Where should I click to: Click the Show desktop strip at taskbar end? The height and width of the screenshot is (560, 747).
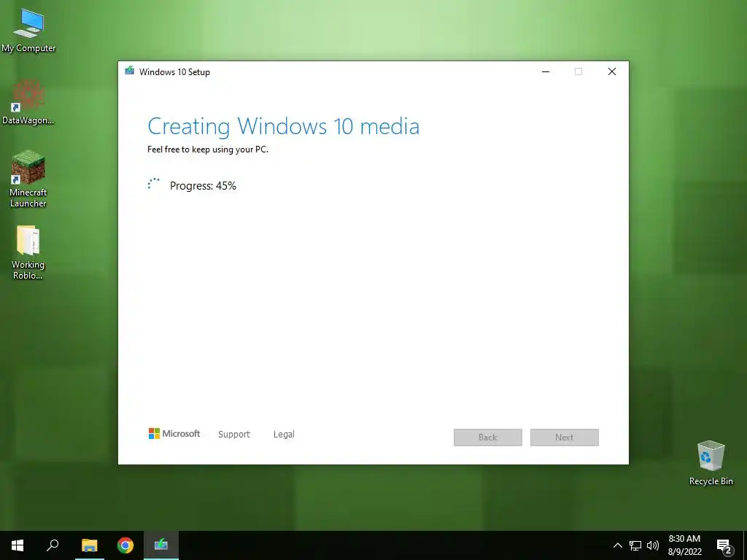click(745, 545)
